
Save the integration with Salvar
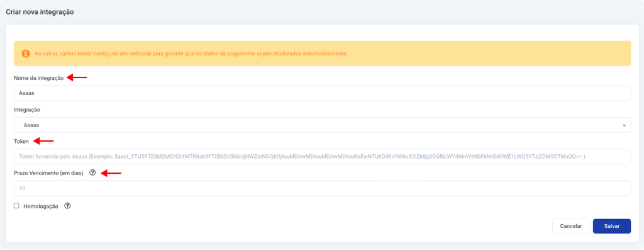coord(611,226)
